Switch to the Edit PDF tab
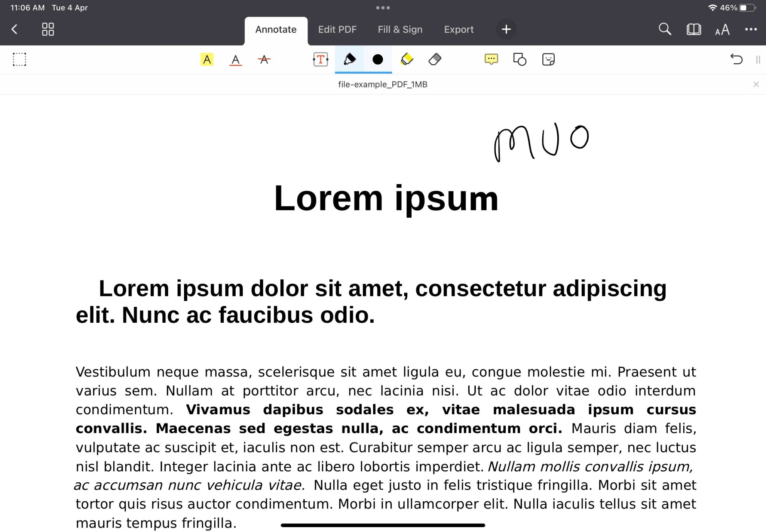 337,29
